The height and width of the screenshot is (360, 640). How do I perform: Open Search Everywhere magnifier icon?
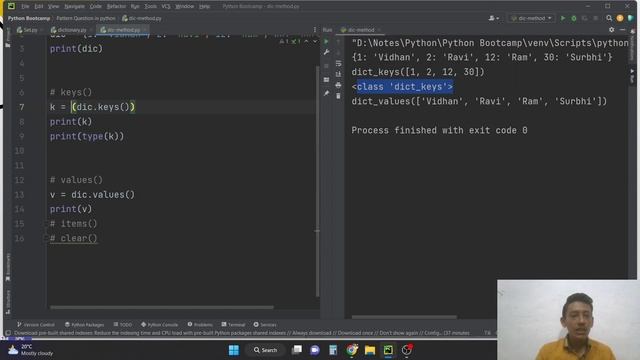609,18
